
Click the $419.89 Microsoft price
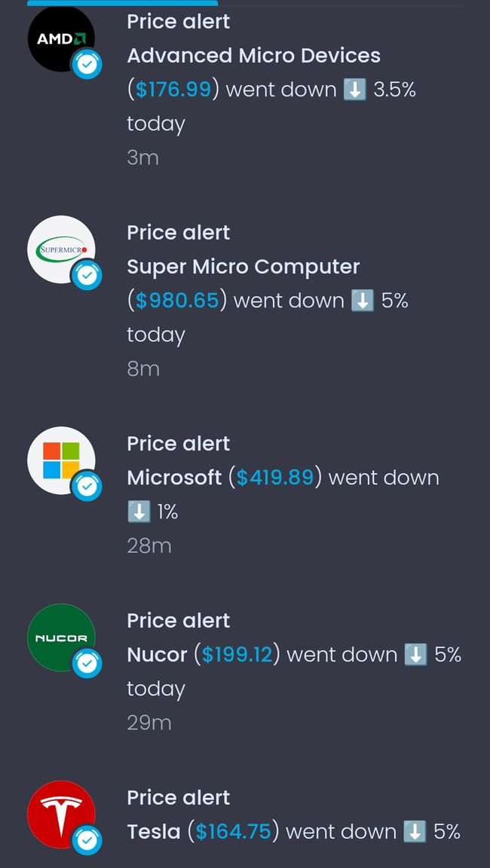275,478
